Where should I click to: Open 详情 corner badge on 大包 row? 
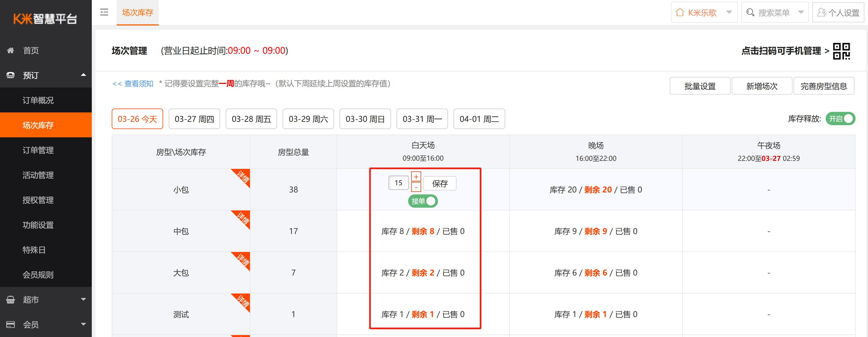click(243, 259)
